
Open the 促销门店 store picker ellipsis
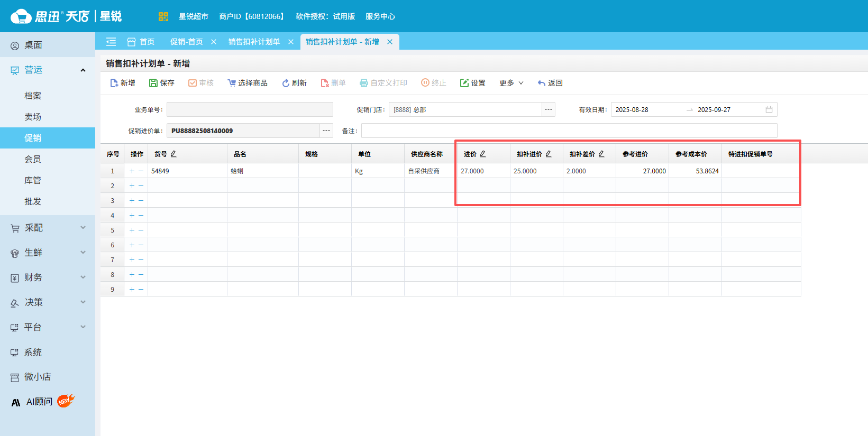pos(549,109)
